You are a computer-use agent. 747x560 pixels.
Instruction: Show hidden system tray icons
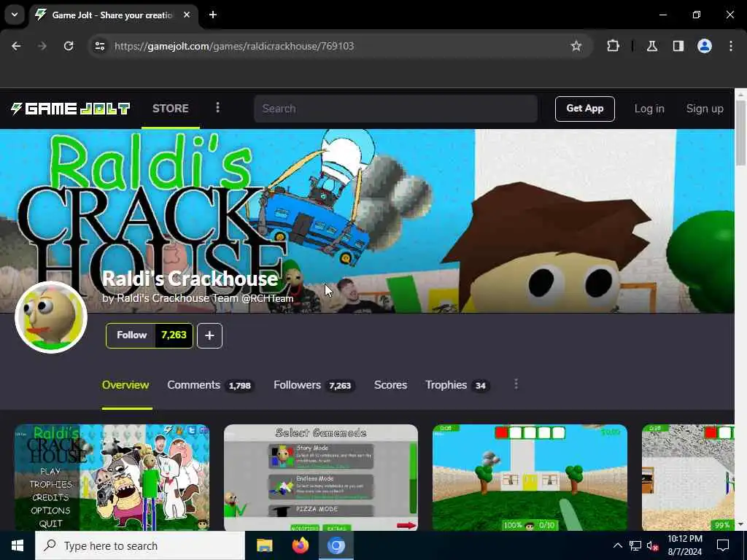617,545
